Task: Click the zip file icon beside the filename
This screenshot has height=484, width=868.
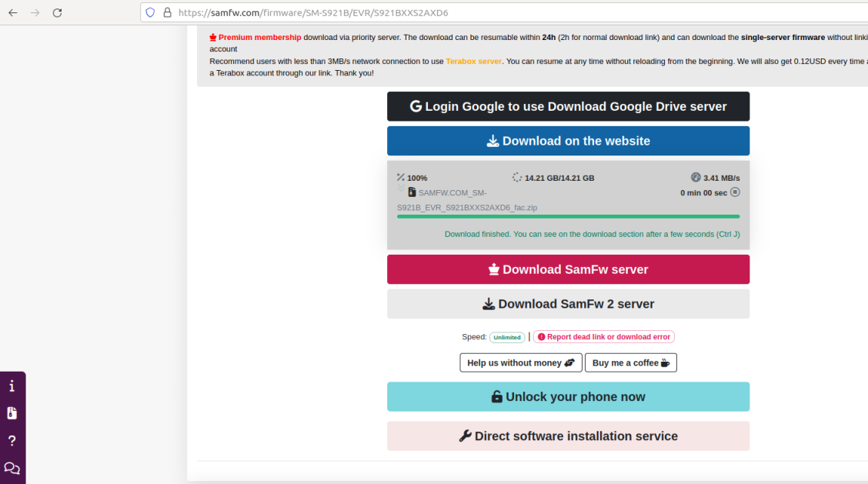Action: pos(412,192)
